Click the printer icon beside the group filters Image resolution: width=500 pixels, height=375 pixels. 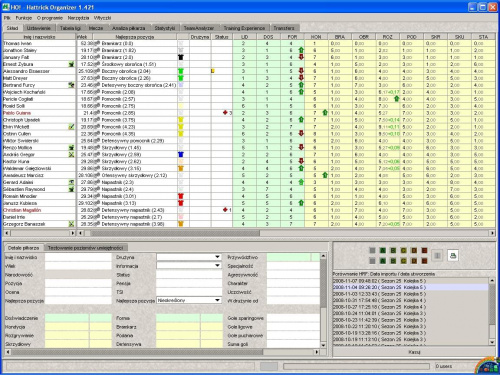point(453,256)
